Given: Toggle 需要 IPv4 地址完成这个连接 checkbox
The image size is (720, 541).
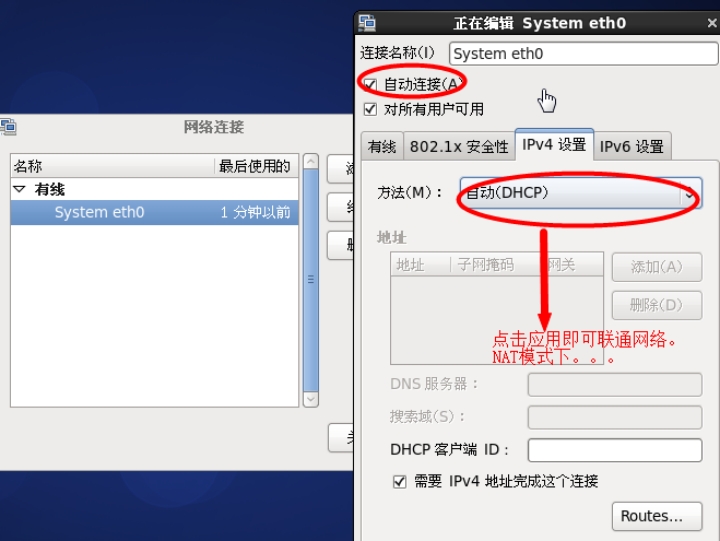Looking at the screenshot, I should (x=399, y=482).
